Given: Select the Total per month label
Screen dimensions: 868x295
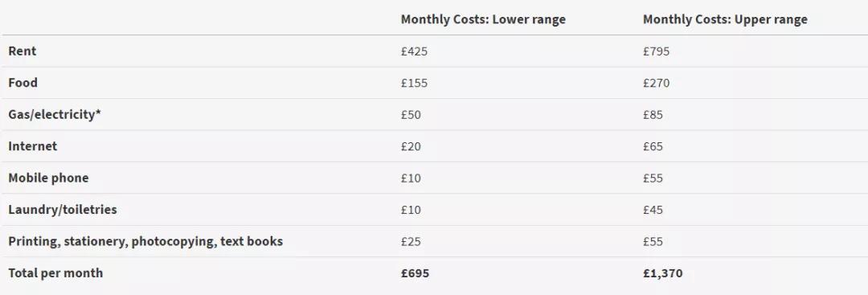Looking at the screenshot, I should click(x=55, y=272).
